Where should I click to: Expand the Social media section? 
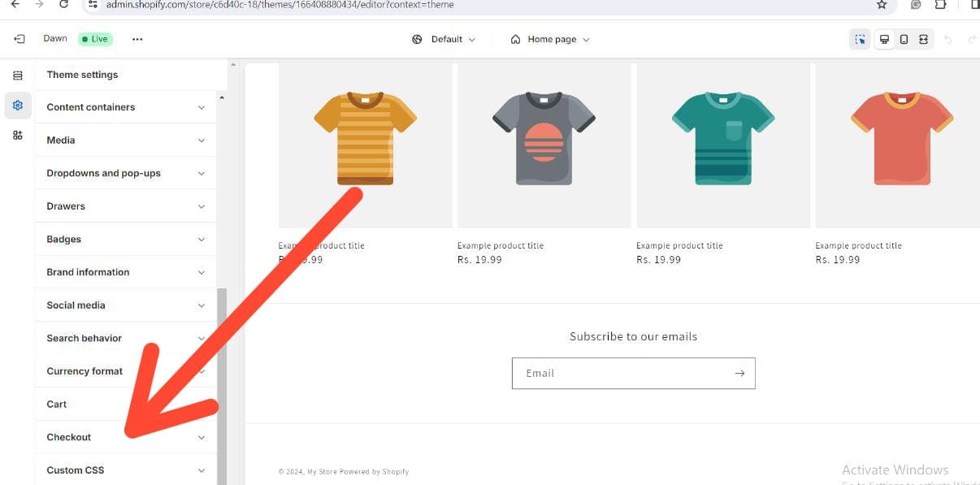pyautogui.click(x=126, y=305)
